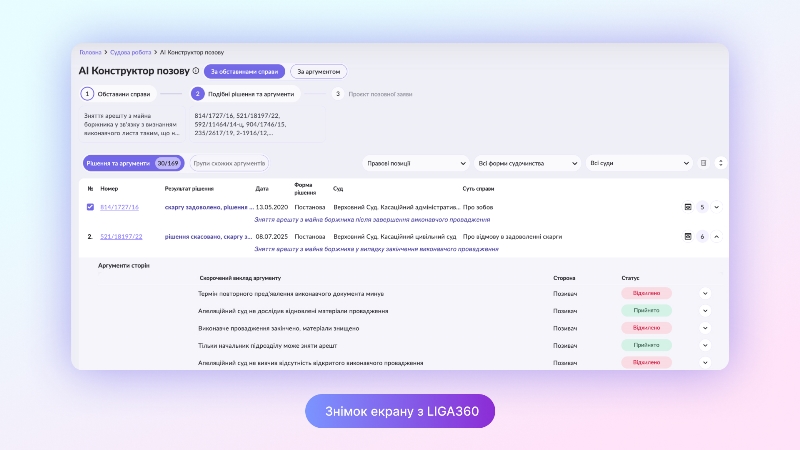This screenshot has width=800, height=450.
Task: Open the Всі форми судочинства dropdown
Action: pyautogui.click(x=528, y=163)
